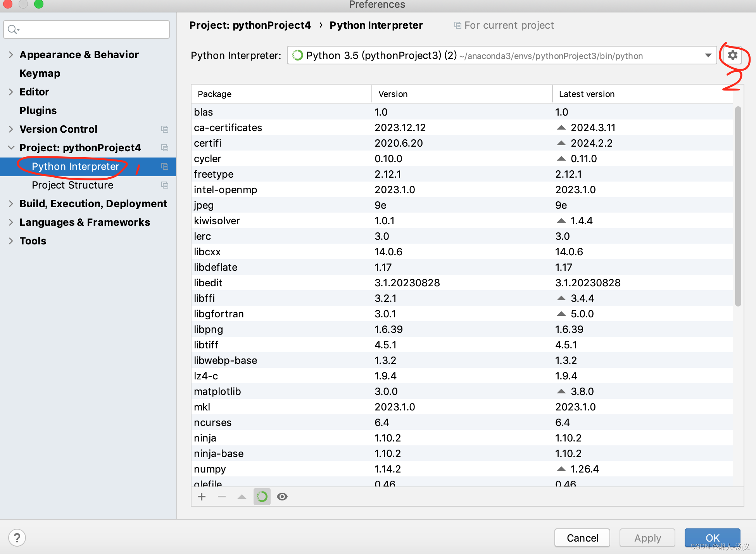Click the search magnifier icon

(x=13, y=29)
